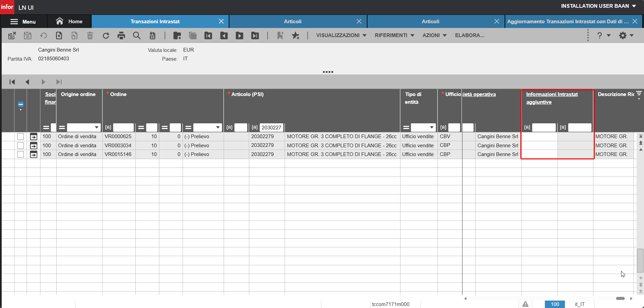Switch to first Articoli tab
This screenshot has height=308, width=644.
[292, 22]
